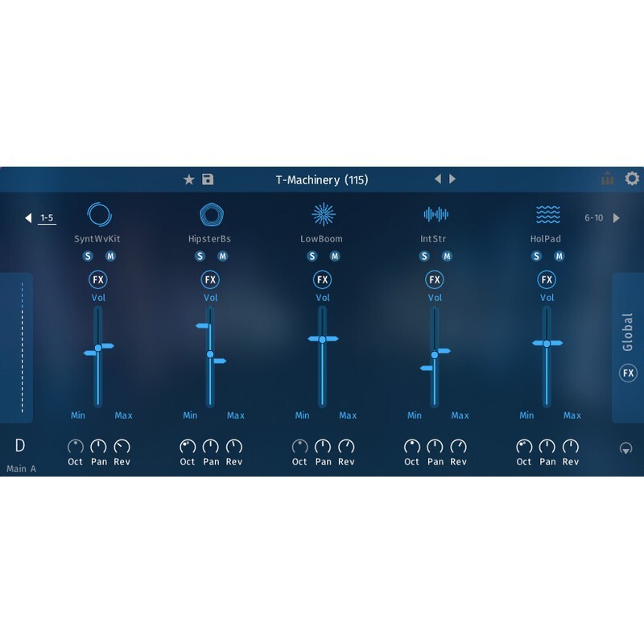Click the HipsterBs Vol slider handle
This screenshot has width=644, height=644.
coord(210,353)
